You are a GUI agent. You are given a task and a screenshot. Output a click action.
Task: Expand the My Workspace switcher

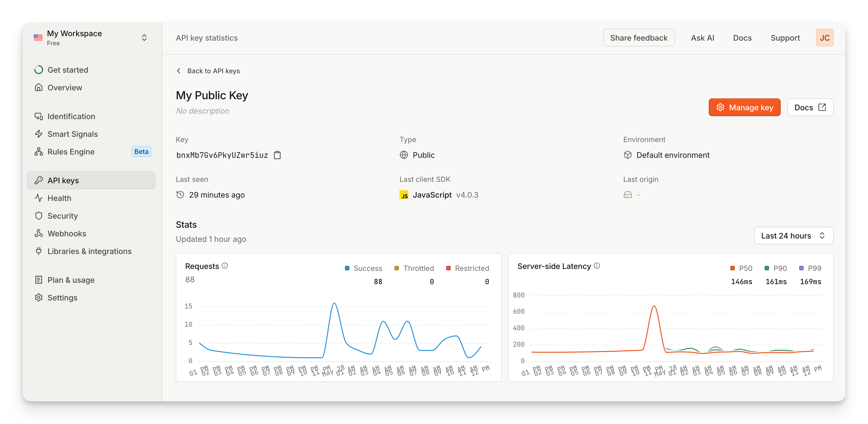coord(144,38)
